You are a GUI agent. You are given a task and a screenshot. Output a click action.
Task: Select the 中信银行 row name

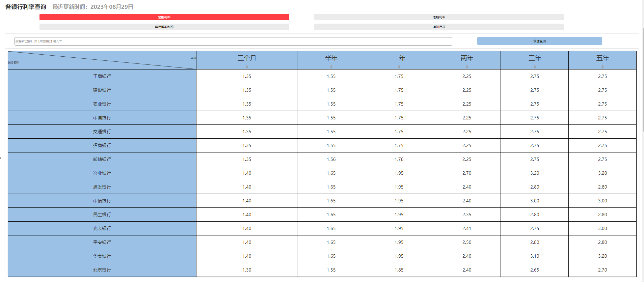pos(102,201)
